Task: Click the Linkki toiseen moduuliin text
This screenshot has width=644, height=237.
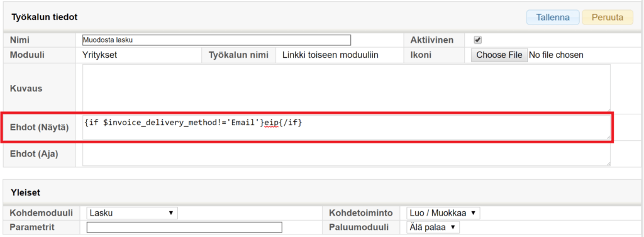Action: pos(331,55)
